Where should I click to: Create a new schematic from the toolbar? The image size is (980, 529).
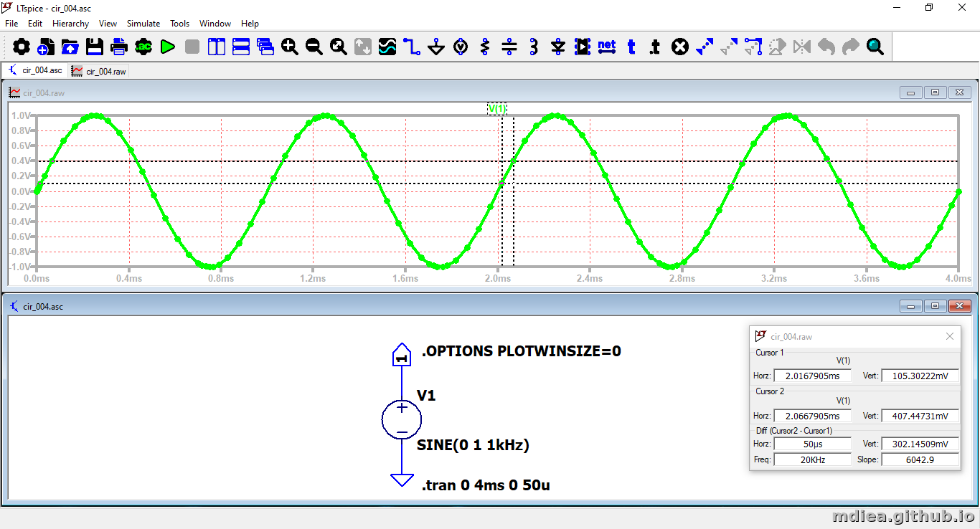pos(46,47)
